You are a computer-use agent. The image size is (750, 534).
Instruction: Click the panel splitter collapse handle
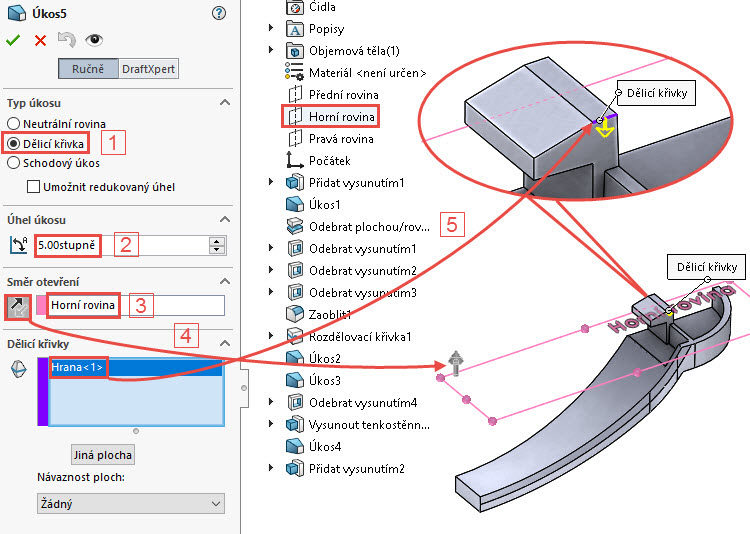244,388
